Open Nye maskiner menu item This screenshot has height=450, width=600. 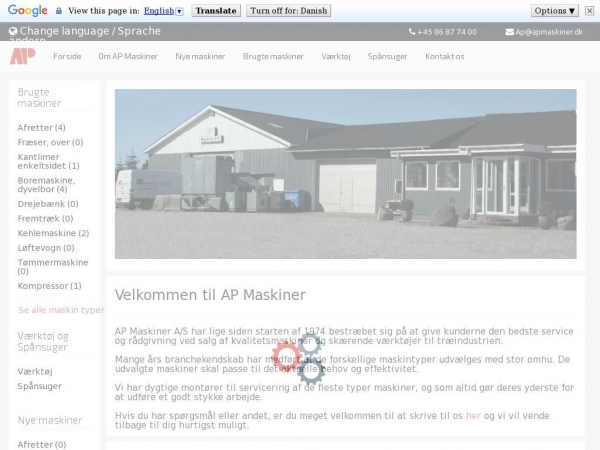[200, 56]
